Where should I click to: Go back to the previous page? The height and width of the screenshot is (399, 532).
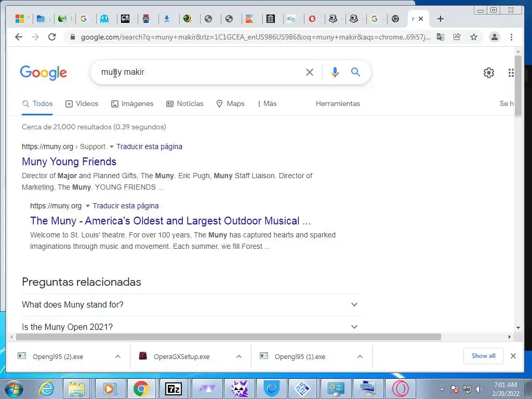tap(19, 37)
